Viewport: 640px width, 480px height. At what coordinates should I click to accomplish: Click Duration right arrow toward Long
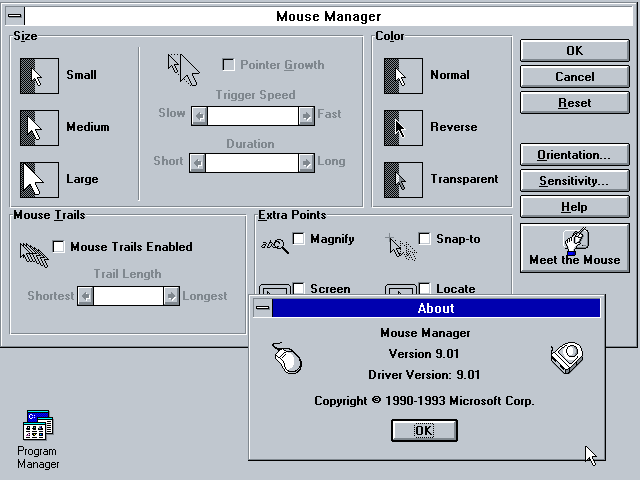pos(306,163)
